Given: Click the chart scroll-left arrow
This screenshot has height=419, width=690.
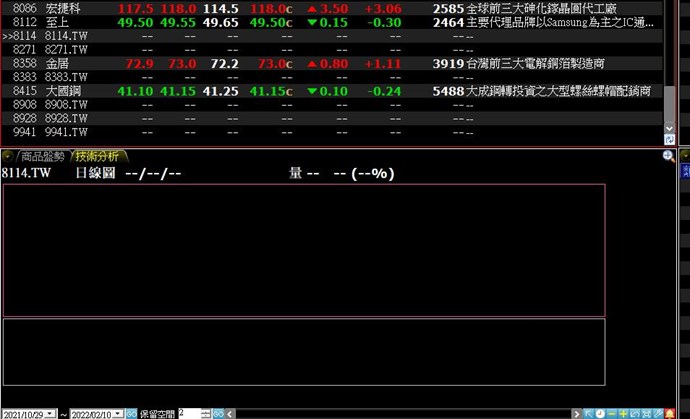Looking at the screenshot, I should coord(229,414).
